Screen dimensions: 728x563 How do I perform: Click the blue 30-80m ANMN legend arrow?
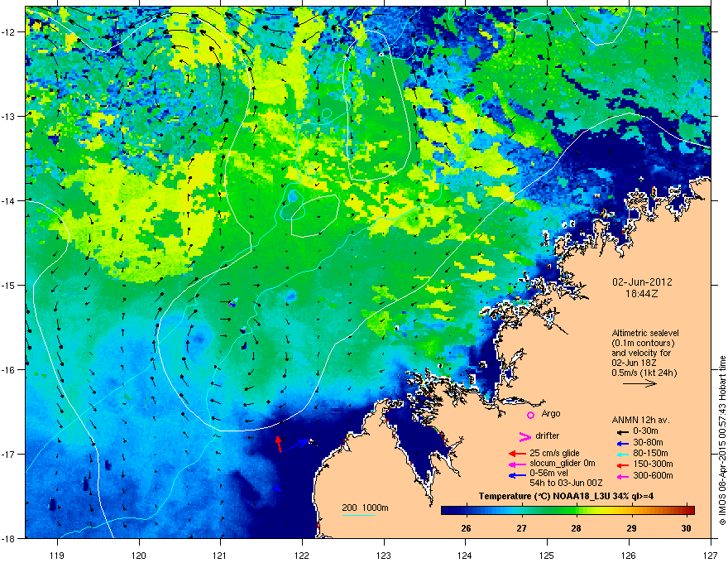[x=623, y=443]
